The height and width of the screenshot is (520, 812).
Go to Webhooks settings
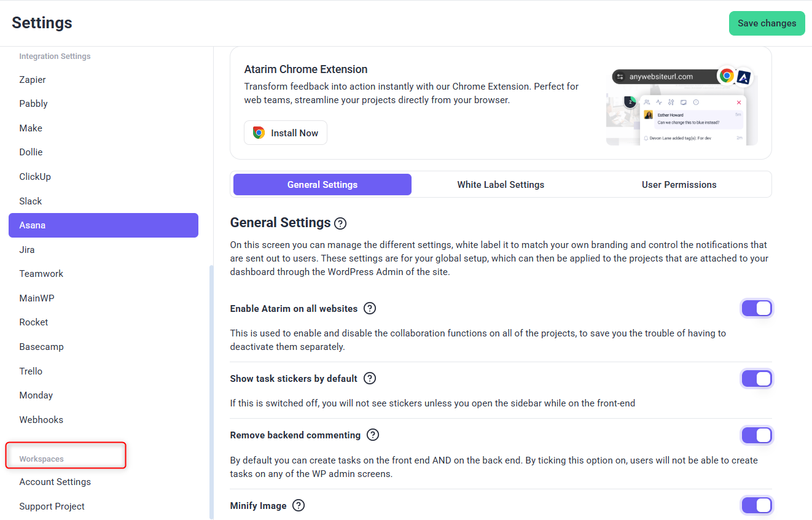[x=41, y=420]
